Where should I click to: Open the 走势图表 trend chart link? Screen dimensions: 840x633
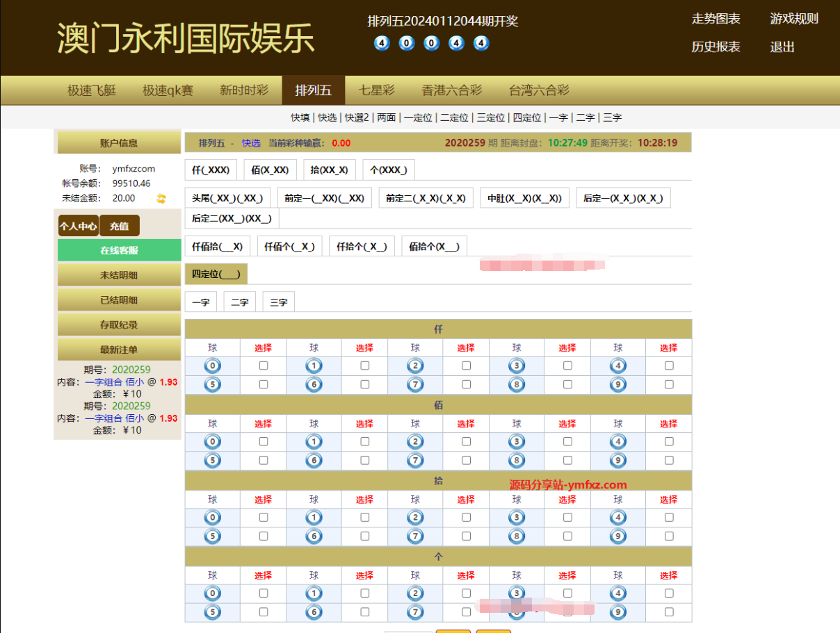click(716, 19)
